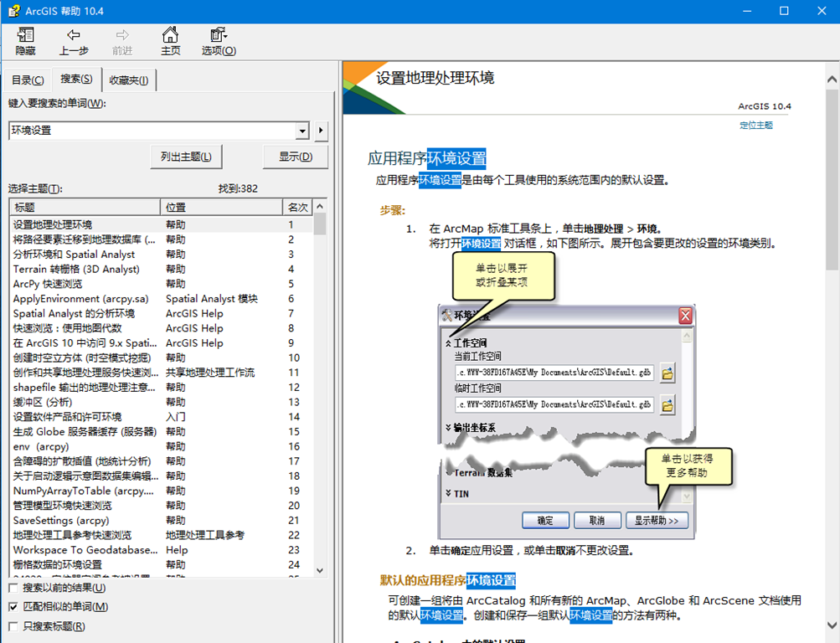Click the help page scrollbar thumb
The width and height of the screenshot is (840, 643).
832,182
